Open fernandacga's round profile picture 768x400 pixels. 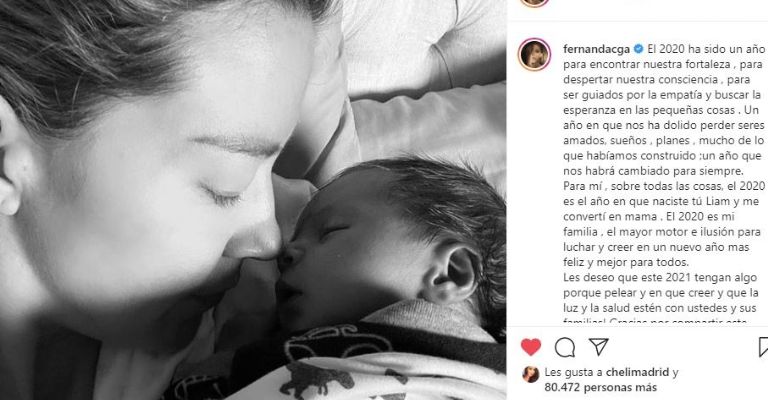tap(534, 54)
